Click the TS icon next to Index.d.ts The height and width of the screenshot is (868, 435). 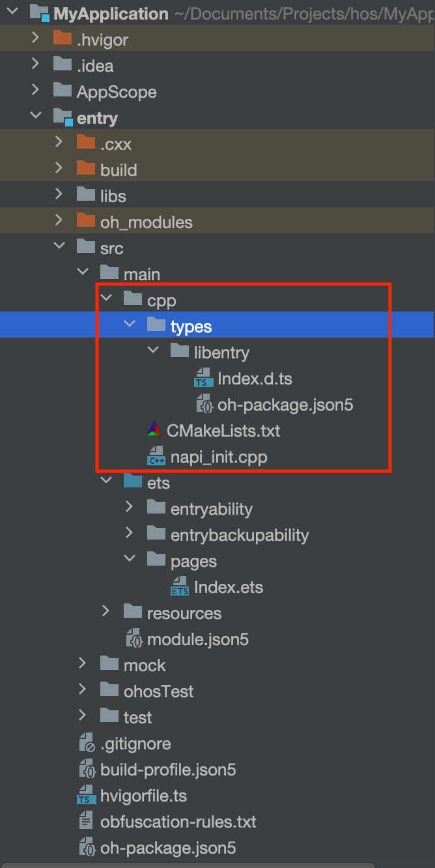pos(204,379)
